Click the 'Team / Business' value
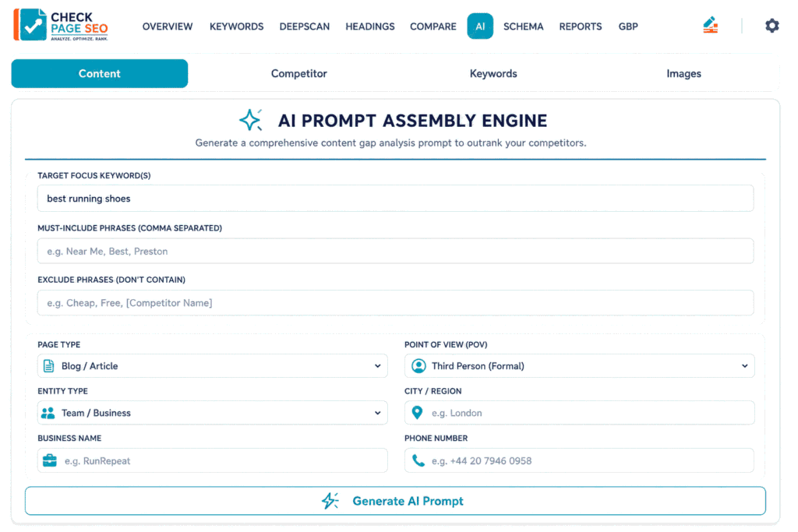This screenshot has height=532, width=798. (x=96, y=413)
